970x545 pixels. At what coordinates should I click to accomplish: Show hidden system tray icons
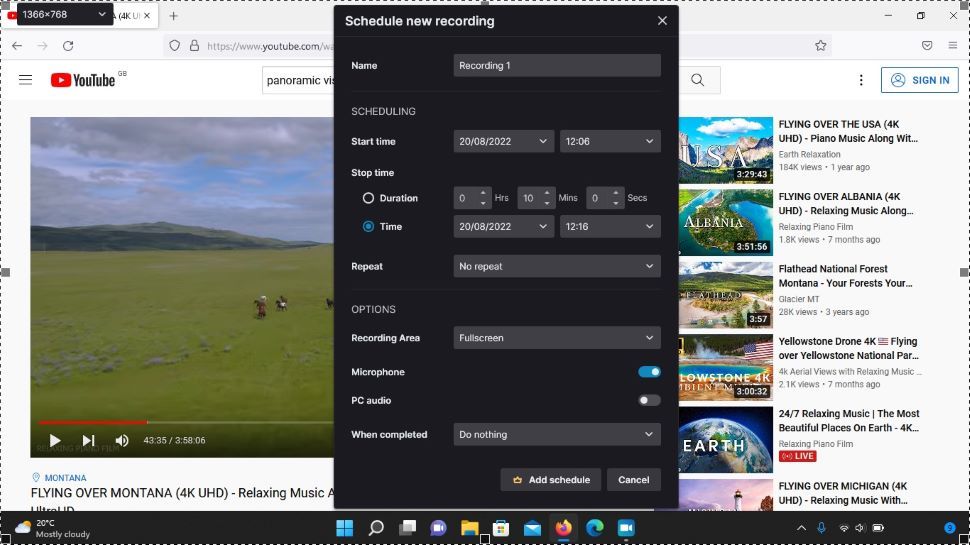coord(801,528)
